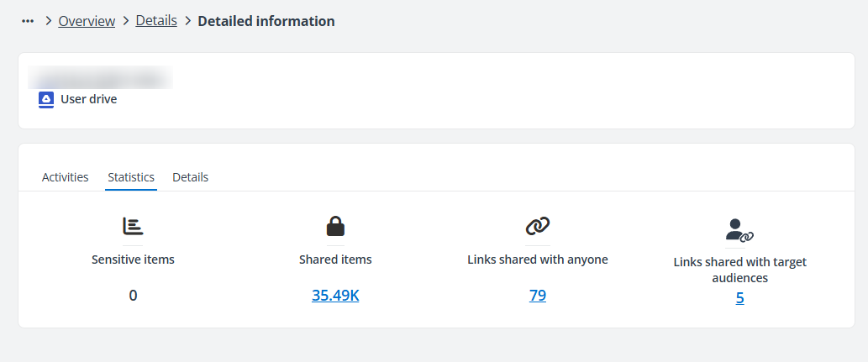Open the Details breadcrumb link
This screenshot has height=362, width=868.
click(x=156, y=21)
